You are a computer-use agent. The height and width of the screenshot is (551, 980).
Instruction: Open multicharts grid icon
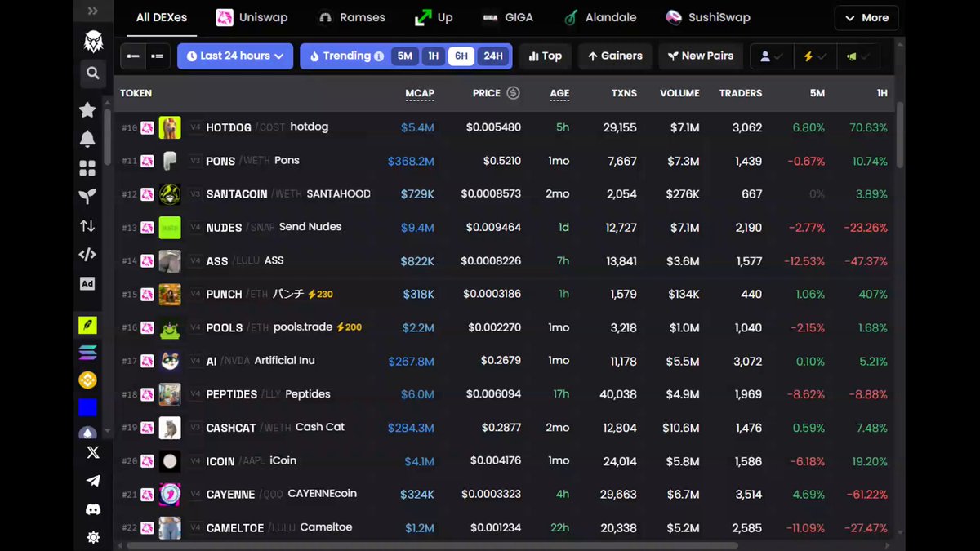coord(87,168)
